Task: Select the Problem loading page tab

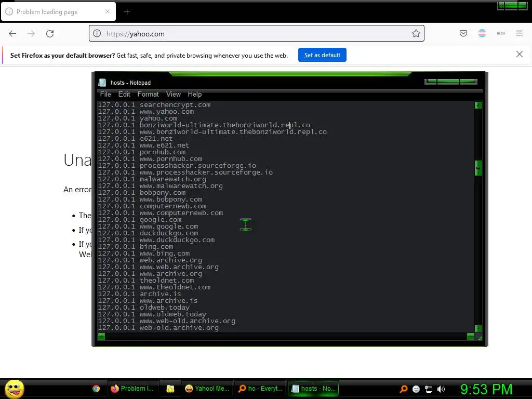Action: (x=58, y=11)
